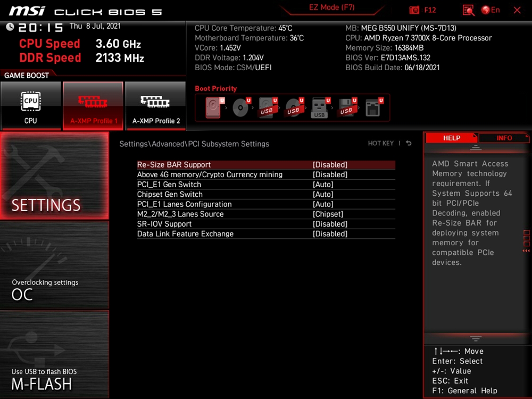532x399 pixels.
Task: Open the OC overclocking settings section
Action: [x=54, y=265]
